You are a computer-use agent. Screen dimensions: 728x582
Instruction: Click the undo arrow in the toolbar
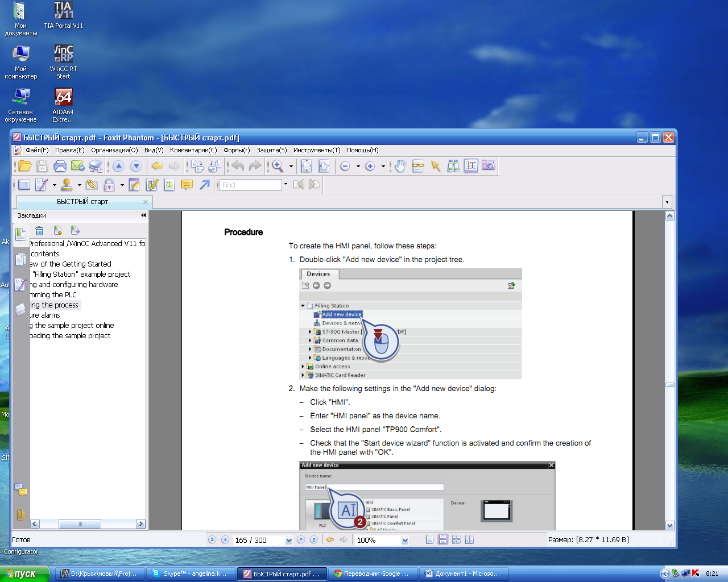tap(238, 166)
